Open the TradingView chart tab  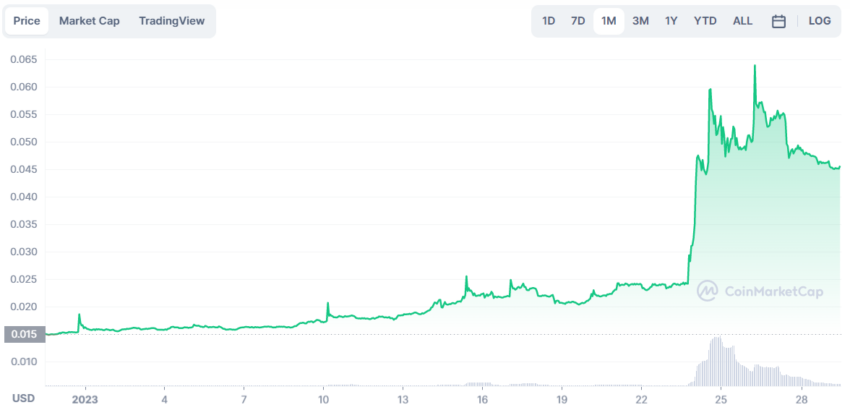[172, 21]
